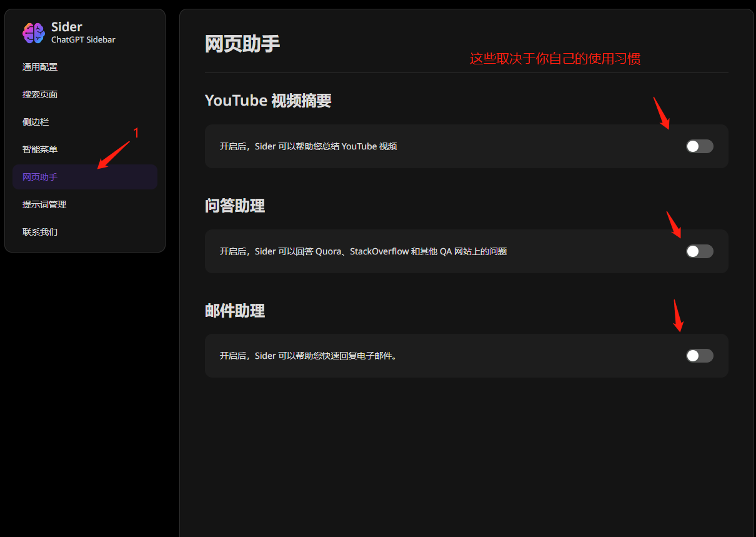756x537 pixels.
Task: Toggle the 邮件助理 switch on
Action: 699,356
